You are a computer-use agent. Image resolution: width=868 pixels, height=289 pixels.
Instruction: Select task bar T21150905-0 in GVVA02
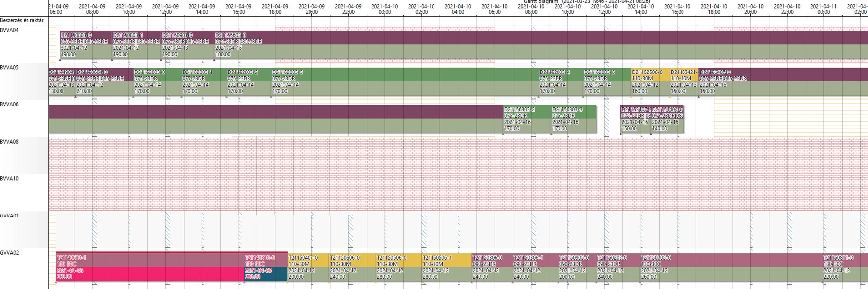click(577, 267)
